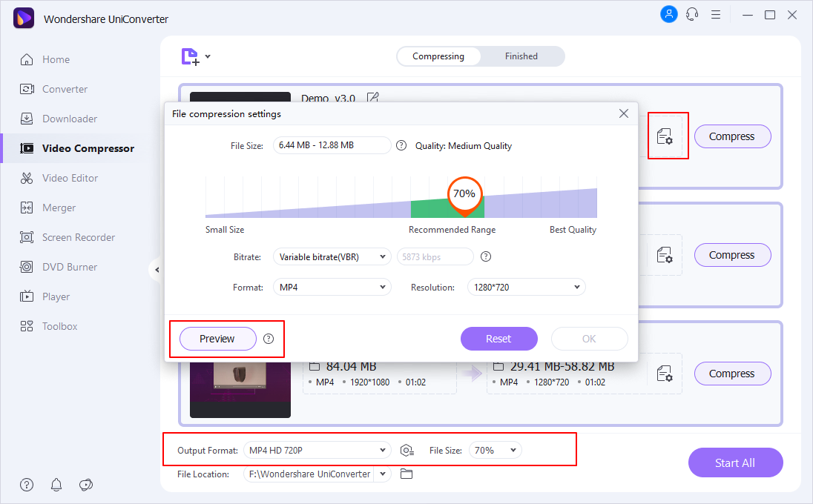The image size is (813, 504).
Task: Click the Toolbox sidebar icon
Action: point(27,326)
